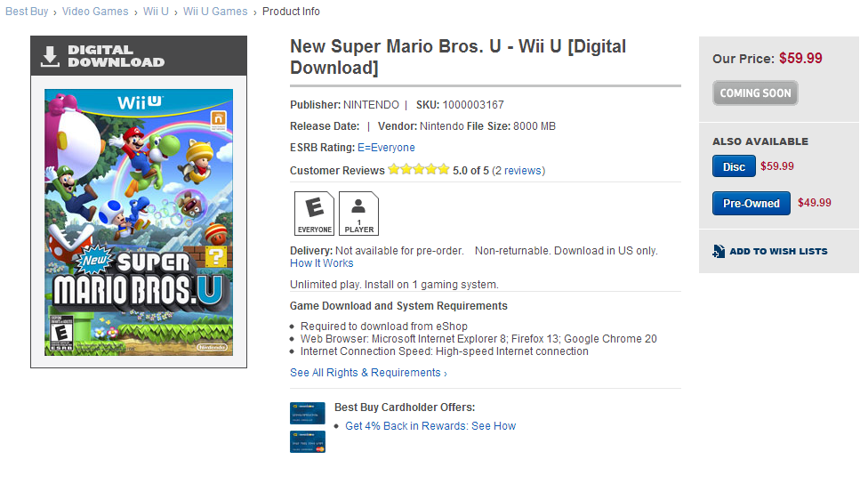Click the Add to Wish Lists icon
The height and width of the screenshot is (484, 868).
point(719,251)
